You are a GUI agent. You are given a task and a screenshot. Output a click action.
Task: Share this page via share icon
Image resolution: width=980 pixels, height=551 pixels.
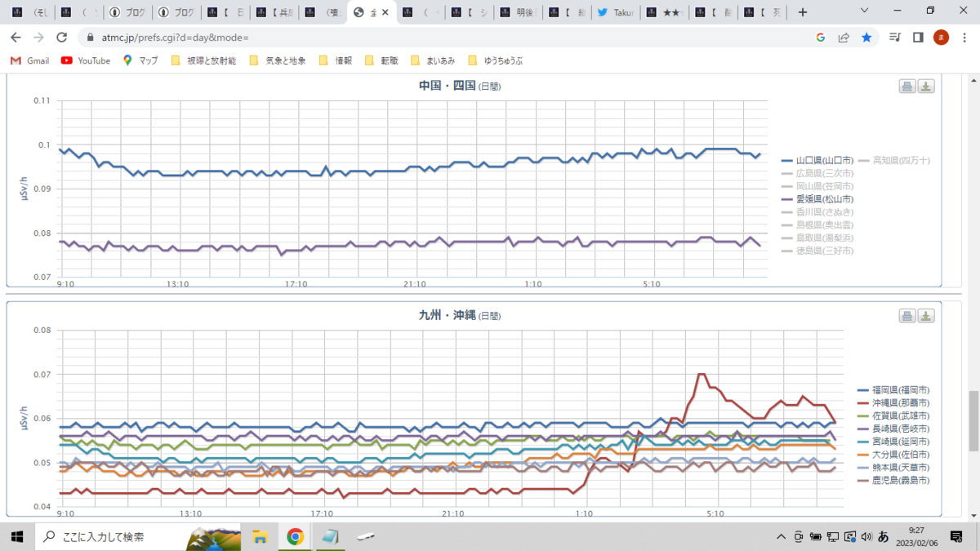pos(844,38)
